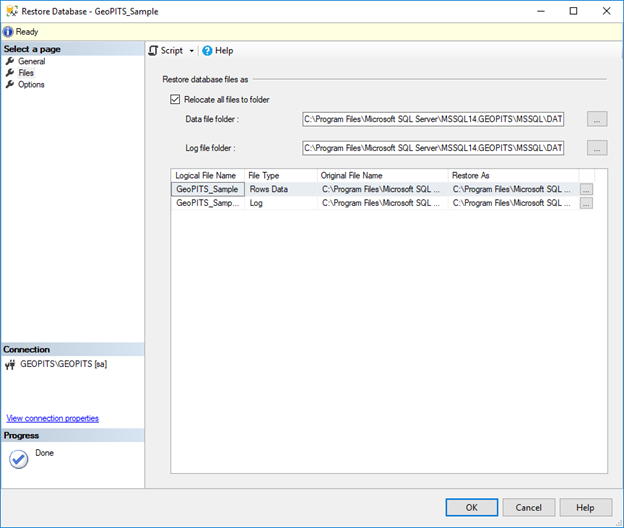Select the Rows Data file type cell
The width and height of the screenshot is (624, 528).
tap(281, 189)
